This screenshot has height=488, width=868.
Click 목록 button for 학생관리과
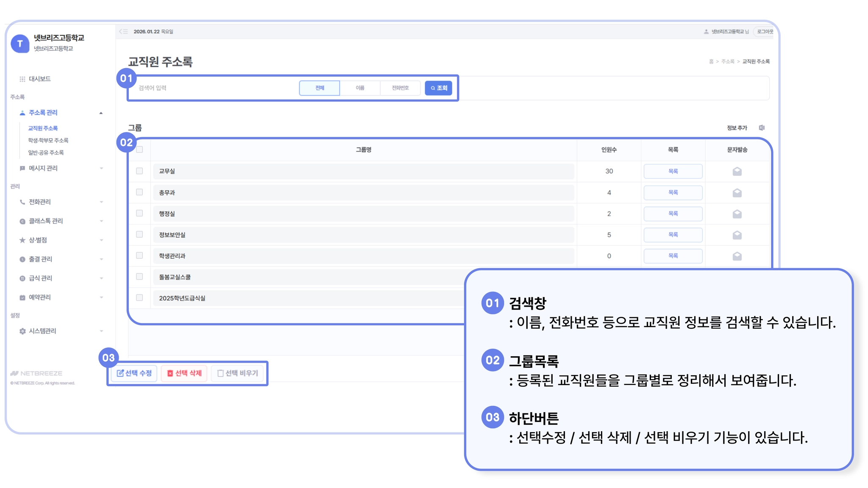coord(673,256)
